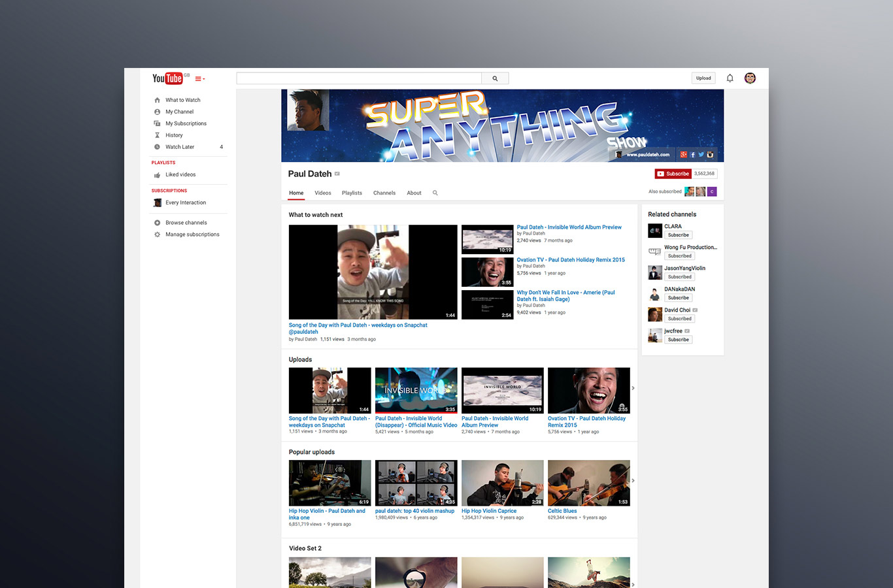Expand Popular uploads row with right arrow
The image size is (893, 588).
tap(633, 481)
